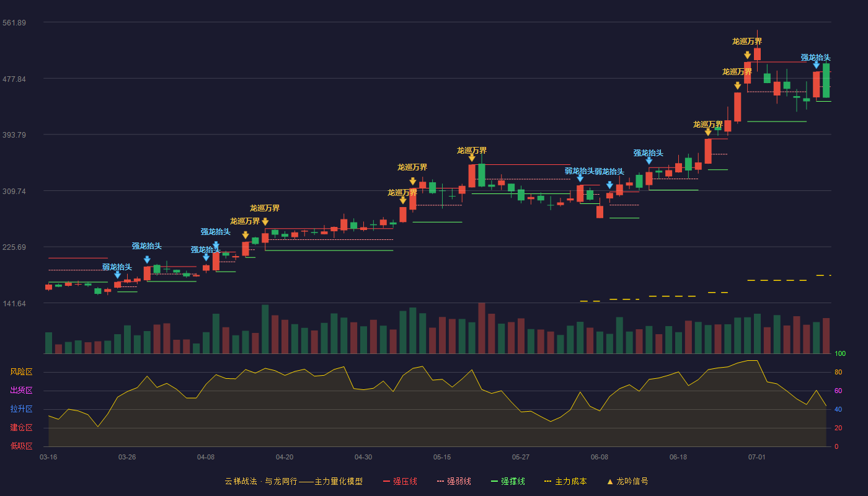Click the 04-08 date label
Screen dimensions: 868x496
(x=206, y=457)
